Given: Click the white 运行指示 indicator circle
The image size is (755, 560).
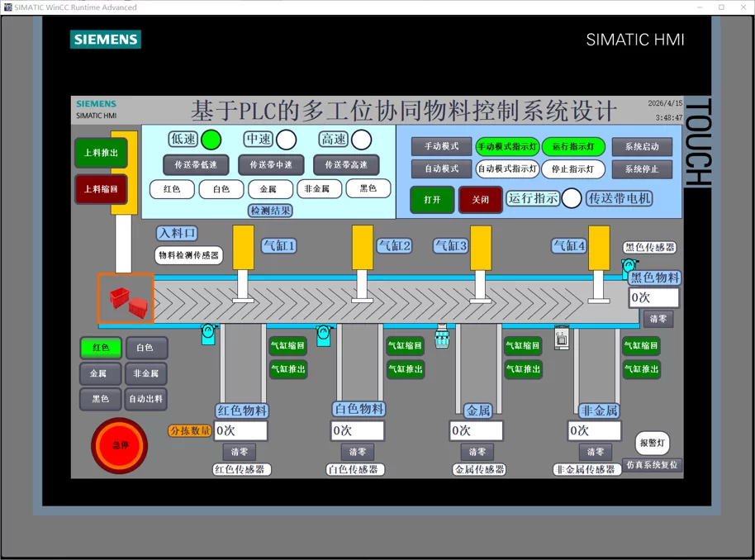Looking at the screenshot, I should point(572,198).
